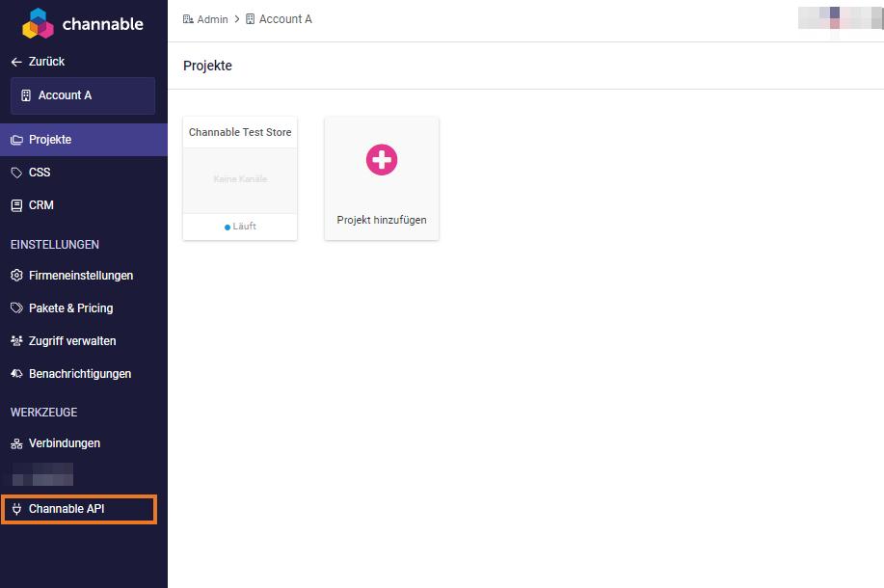The height and width of the screenshot is (588, 884).
Task: Click the Zugriff verwalten users icon
Action: click(16, 341)
